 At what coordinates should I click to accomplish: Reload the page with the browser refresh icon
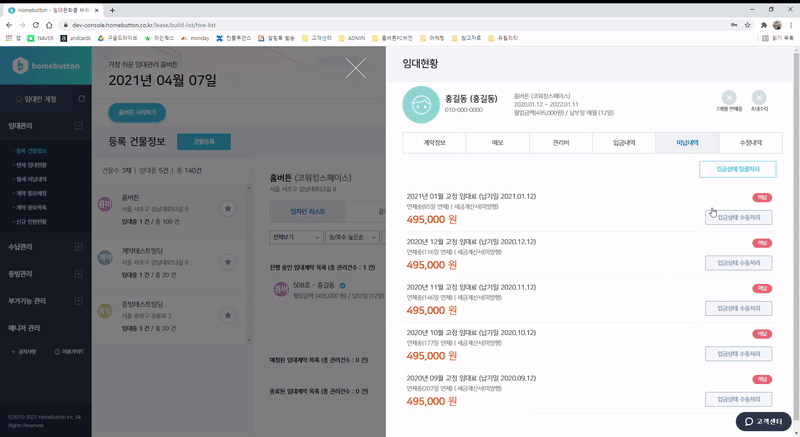35,24
